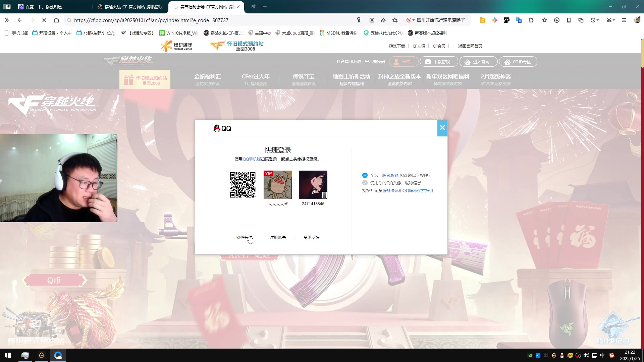Expand the history clock dropdown arrow

click(x=598, y=20)
